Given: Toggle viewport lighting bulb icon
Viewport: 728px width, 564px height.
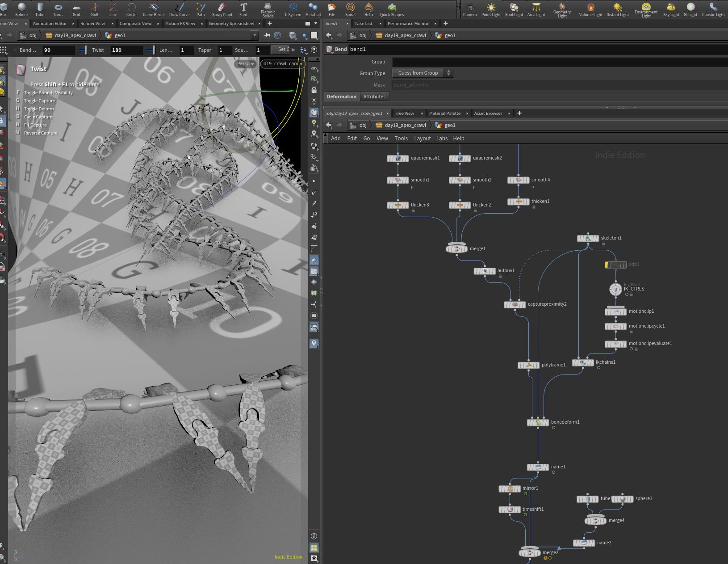Looking at the screenshot, I should pos(314,123).
